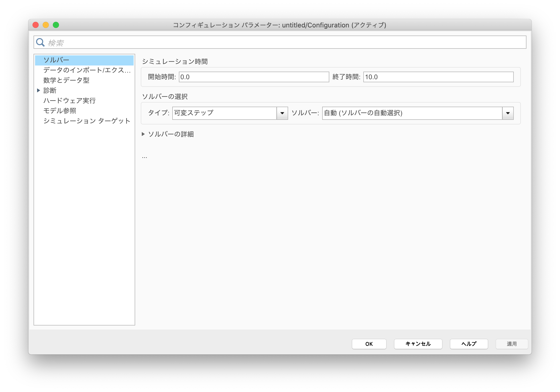Screen dimensions: 560x392
Task: Select ハードウェア実行 in the sidebar
Action: click(69, 101)
